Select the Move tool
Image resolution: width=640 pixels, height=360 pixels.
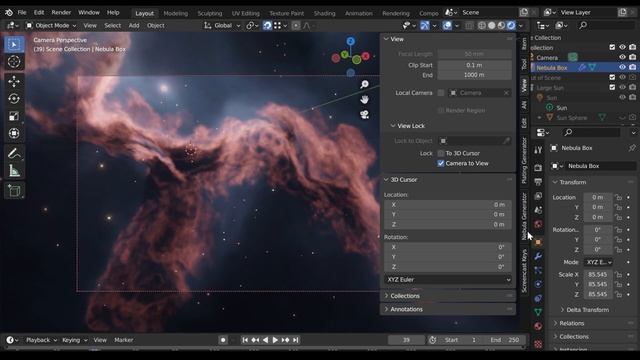click(x=14, y=81)
